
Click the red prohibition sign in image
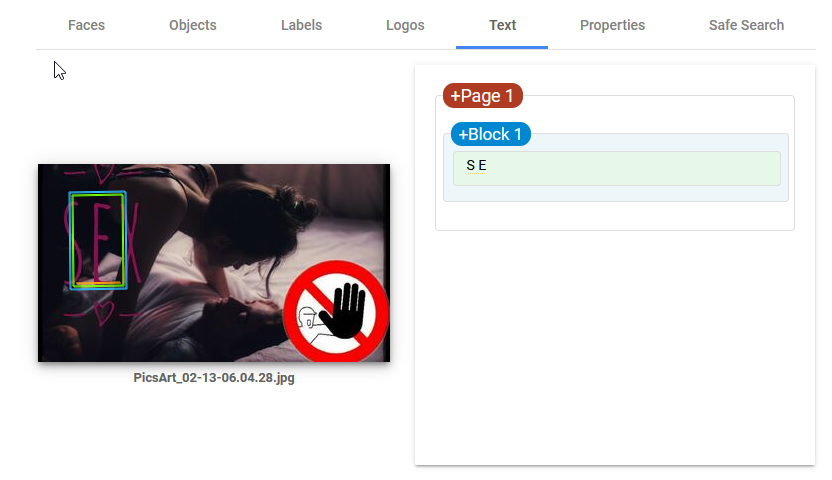coord(336,311)
